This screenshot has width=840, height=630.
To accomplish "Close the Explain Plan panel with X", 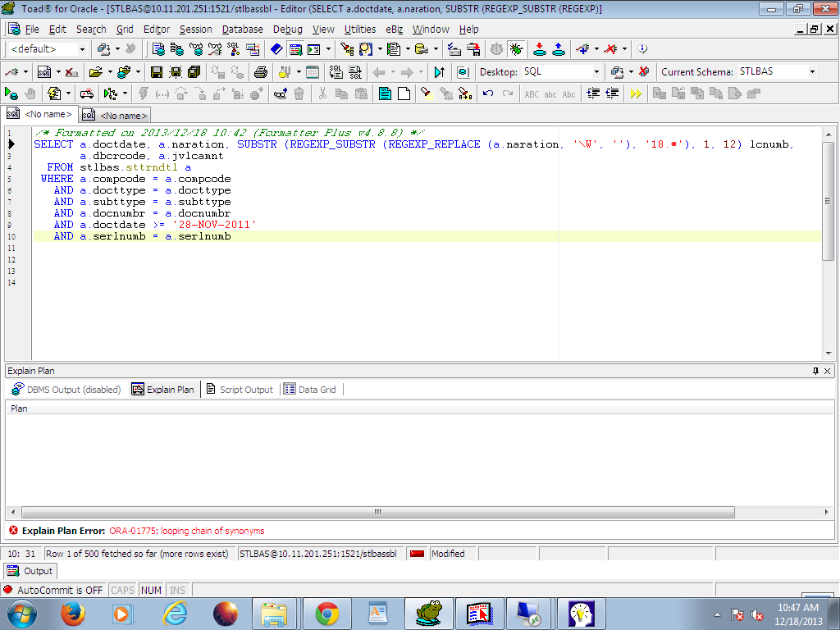I will click(827, 371).
